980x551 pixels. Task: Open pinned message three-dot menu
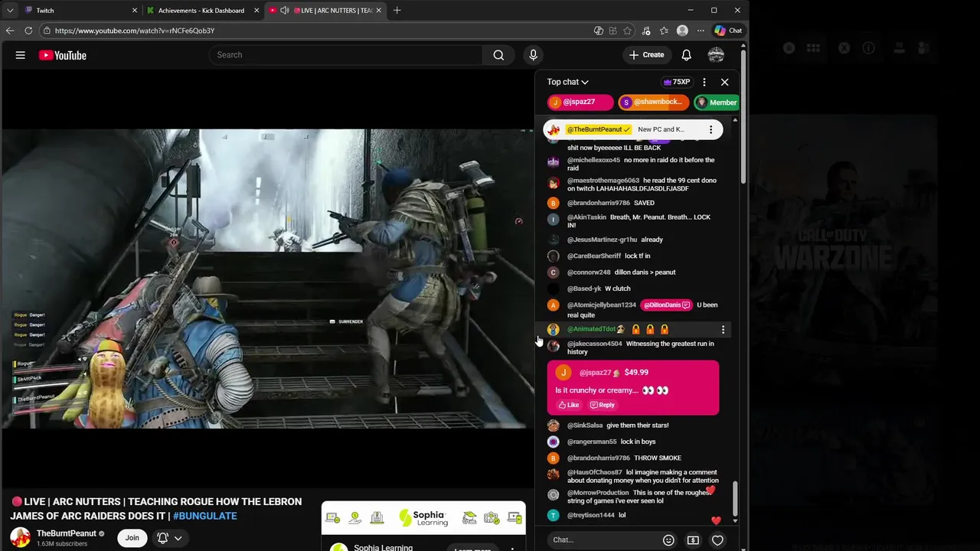[x=710, y=129]
